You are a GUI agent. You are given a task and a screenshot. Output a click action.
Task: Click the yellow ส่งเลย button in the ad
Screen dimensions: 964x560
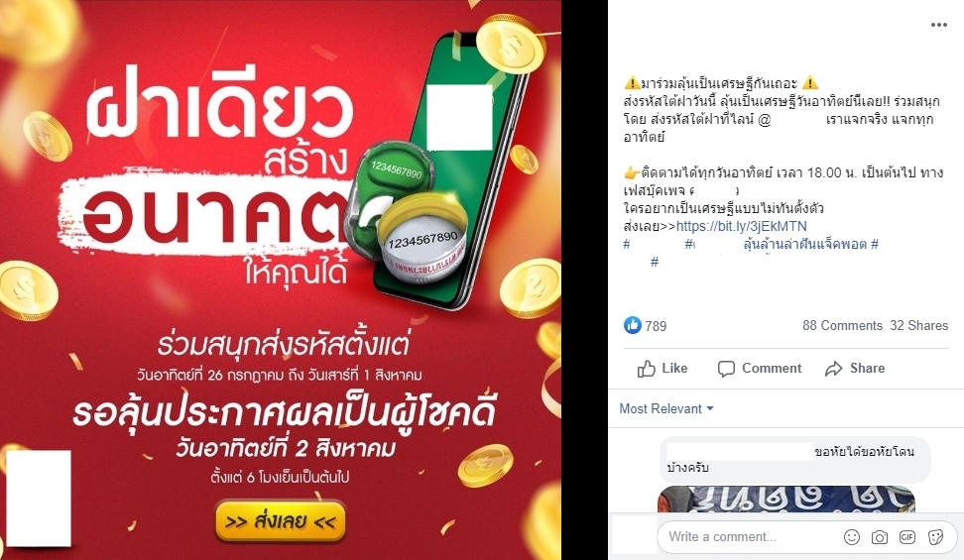click(x=281, y=522)
